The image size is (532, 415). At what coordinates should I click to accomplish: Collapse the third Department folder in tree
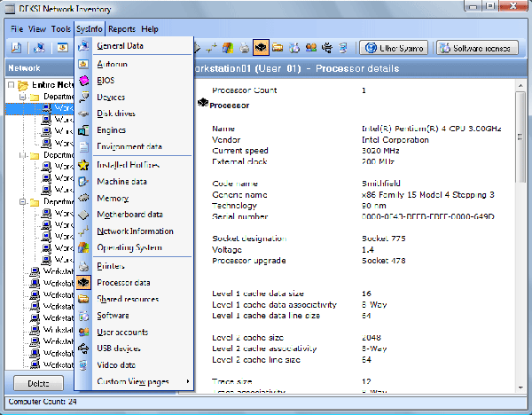click(23, 201)
